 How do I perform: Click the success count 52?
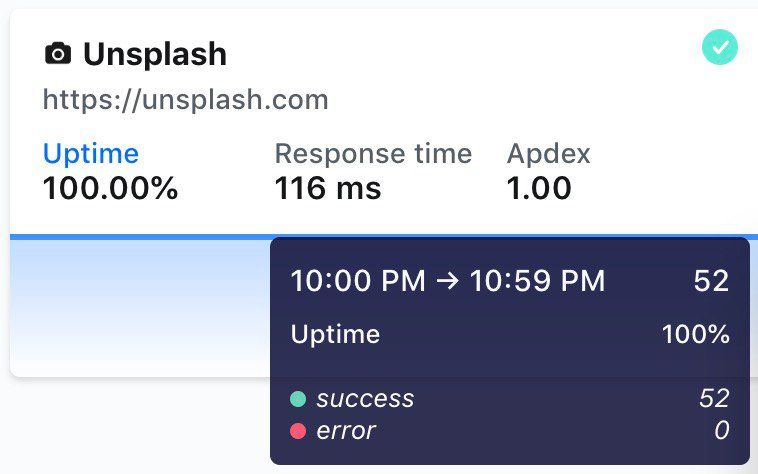click(x=714, y=399)
